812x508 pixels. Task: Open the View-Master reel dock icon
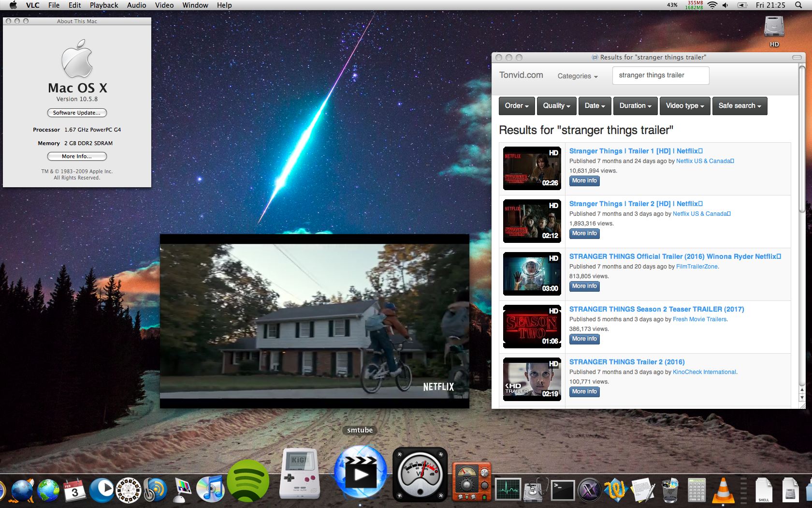(x=129, y=490)
